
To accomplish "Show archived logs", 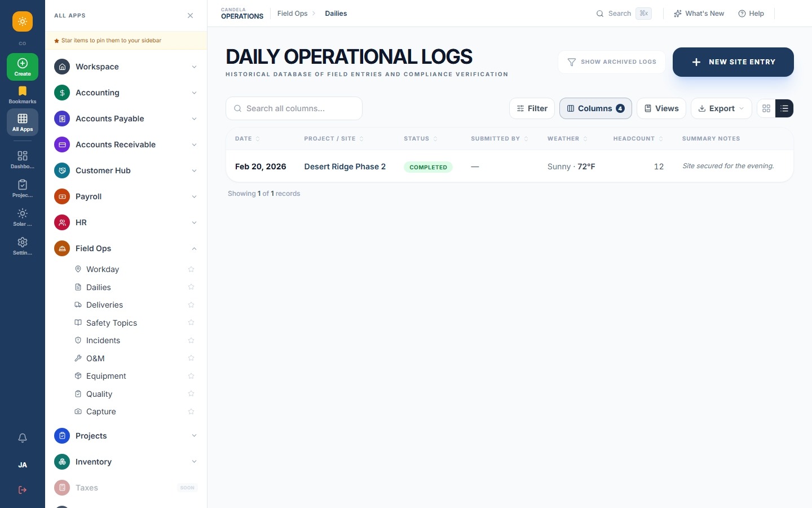I will pos(612,62).
